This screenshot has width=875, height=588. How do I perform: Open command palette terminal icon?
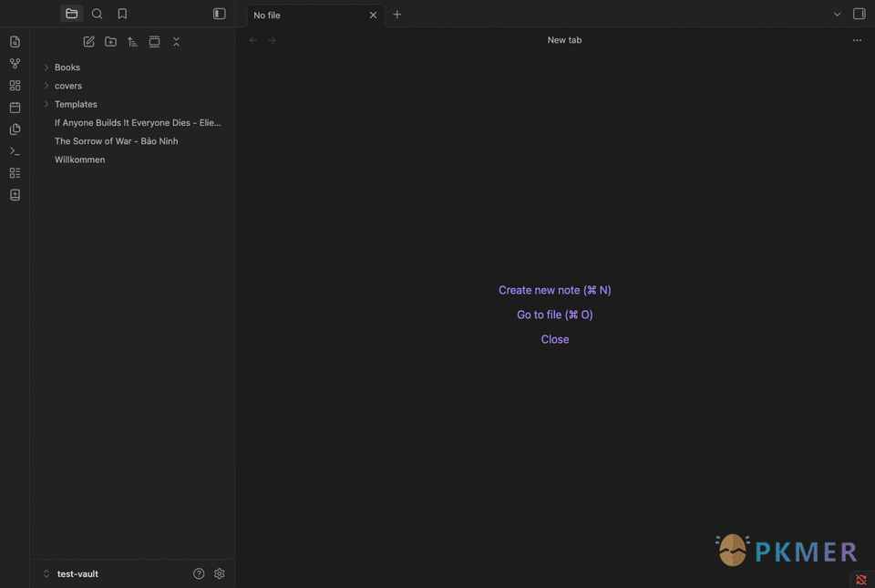15,151
